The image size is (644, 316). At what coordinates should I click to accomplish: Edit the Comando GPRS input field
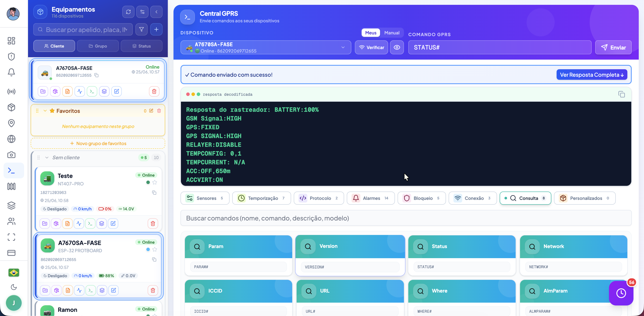click(500, 47)
